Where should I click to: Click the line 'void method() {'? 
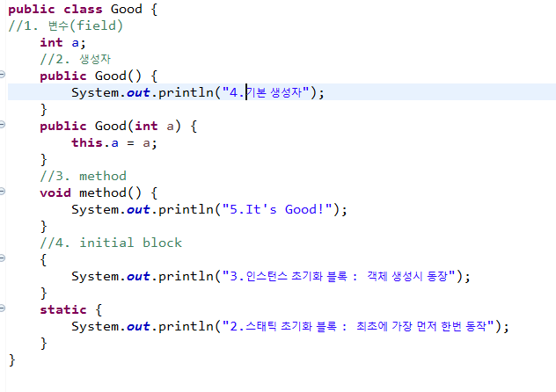point(99,193)
